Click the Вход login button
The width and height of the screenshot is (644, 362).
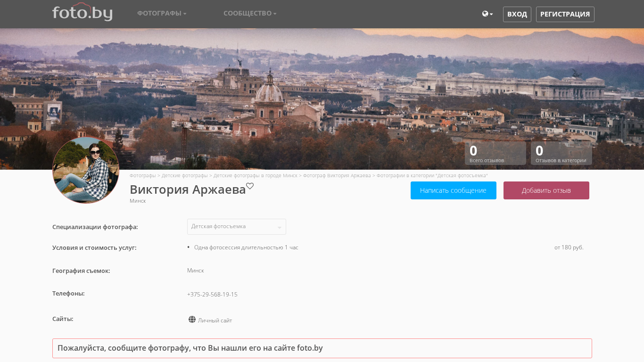click(517, 14)
